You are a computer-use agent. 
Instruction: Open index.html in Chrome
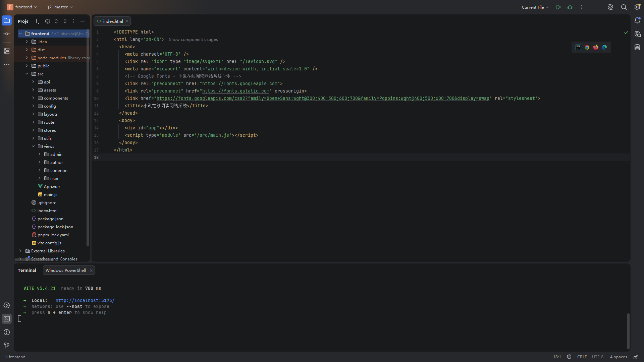587,47
